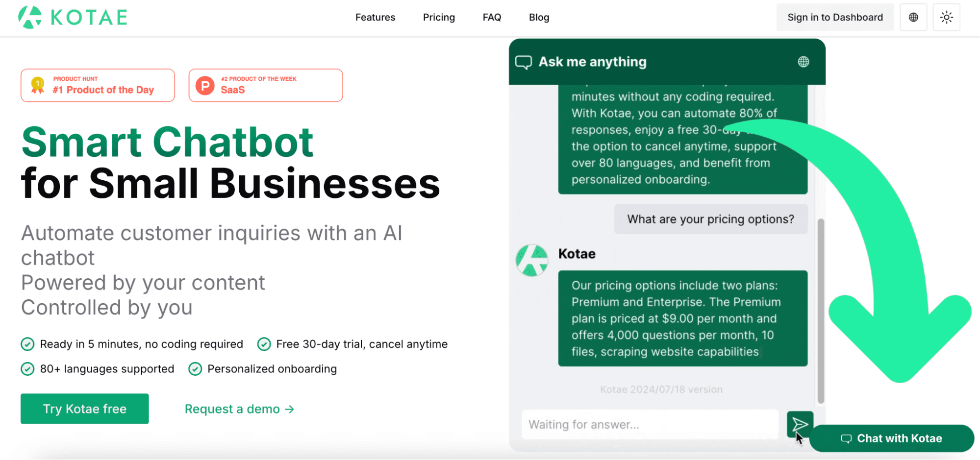Open the Features menu item
The height and width of the screenshot is (460, 980).
coord(375,17)
